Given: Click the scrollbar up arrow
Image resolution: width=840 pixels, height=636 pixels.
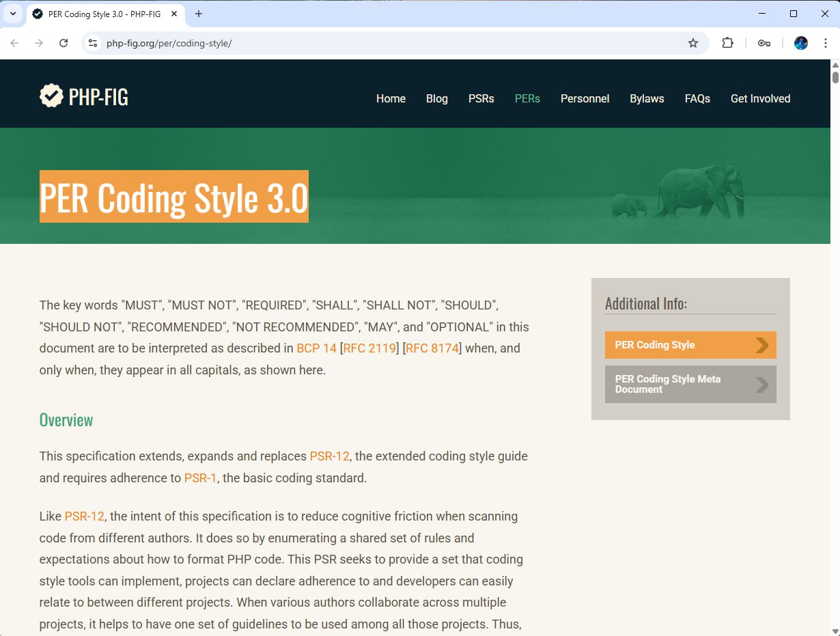Looking at the screenshot, I should tap(835, 64).
